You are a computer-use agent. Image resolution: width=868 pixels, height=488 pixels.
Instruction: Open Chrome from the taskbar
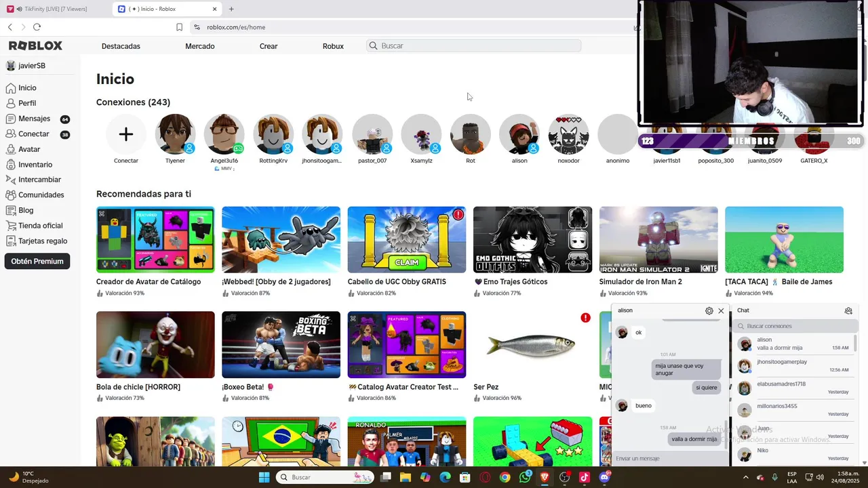click(x=505, y=477)
